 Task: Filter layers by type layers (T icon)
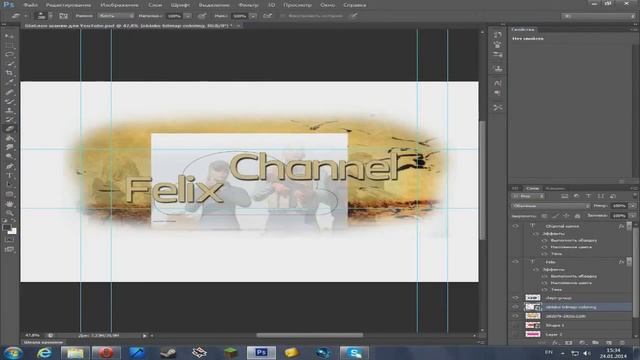(x=588, y=196)
